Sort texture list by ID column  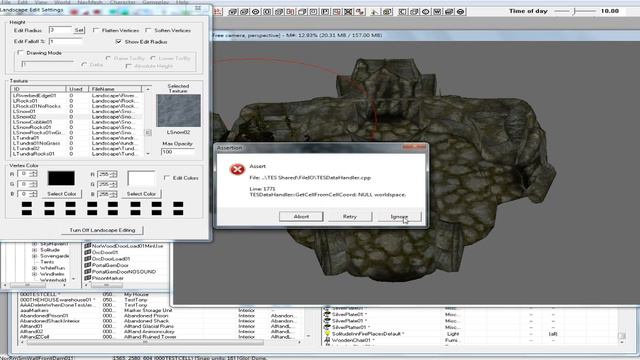click(x=38, y=89)
